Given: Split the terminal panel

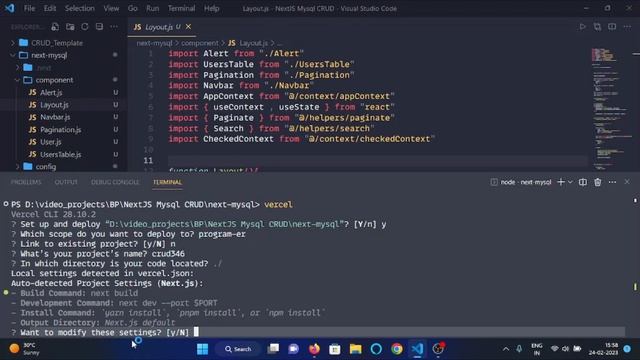Looking at the screenshot, I should pyautogui.click(x=583, y=182).
